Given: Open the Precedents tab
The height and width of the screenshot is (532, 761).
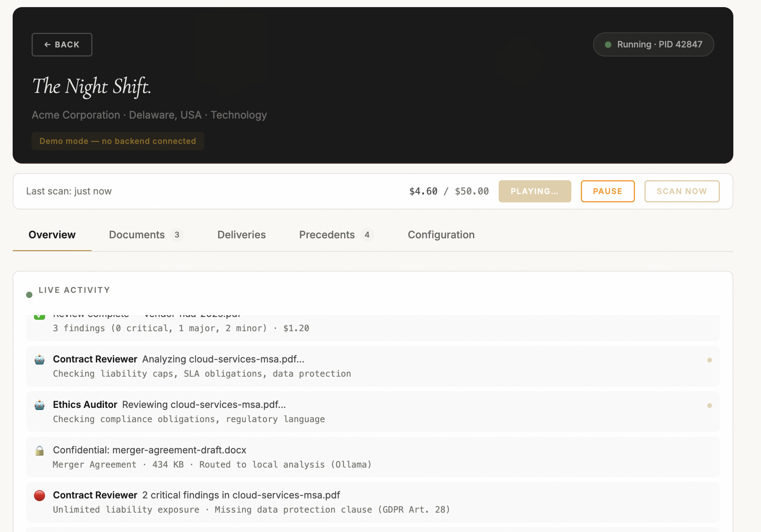Looking at the screenshot, I should point(336,235).
